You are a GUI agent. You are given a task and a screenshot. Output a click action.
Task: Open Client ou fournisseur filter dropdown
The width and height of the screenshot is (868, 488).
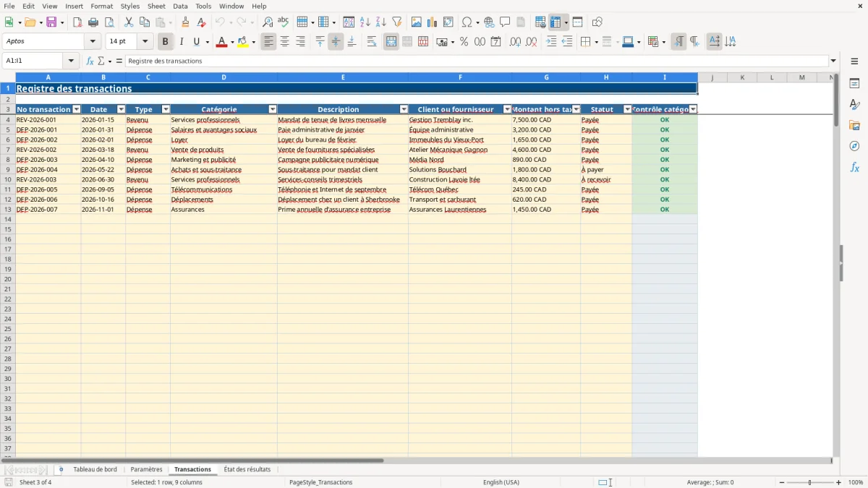tap(507, 110)
